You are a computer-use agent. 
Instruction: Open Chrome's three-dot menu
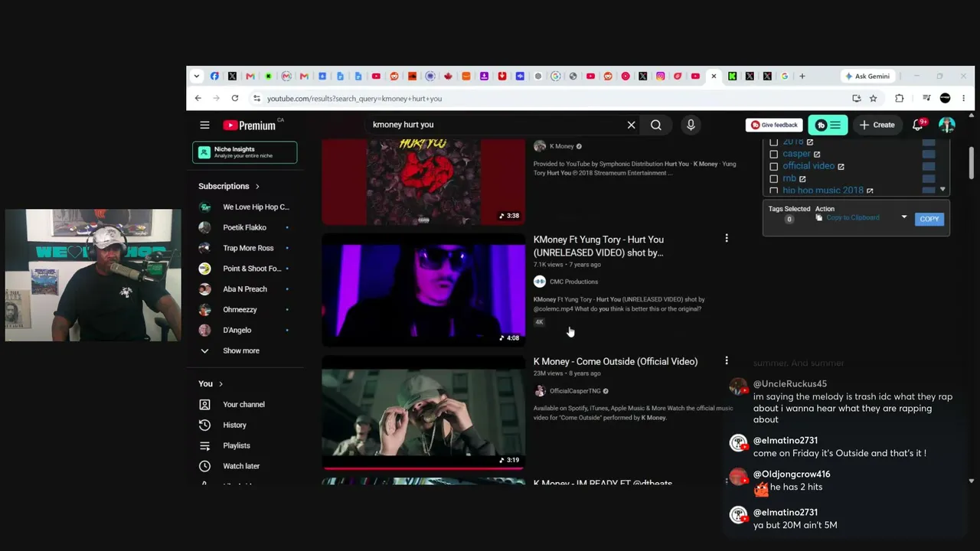(963, 98)
